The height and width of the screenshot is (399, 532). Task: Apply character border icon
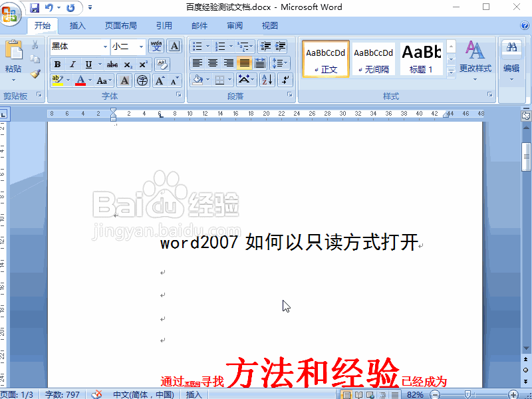click(174, 46)
